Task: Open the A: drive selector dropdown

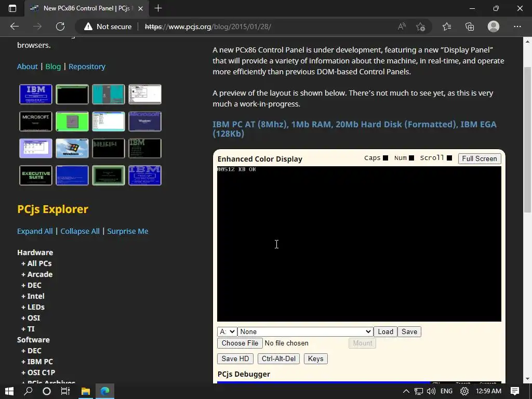Action: [x=227, y=331]
